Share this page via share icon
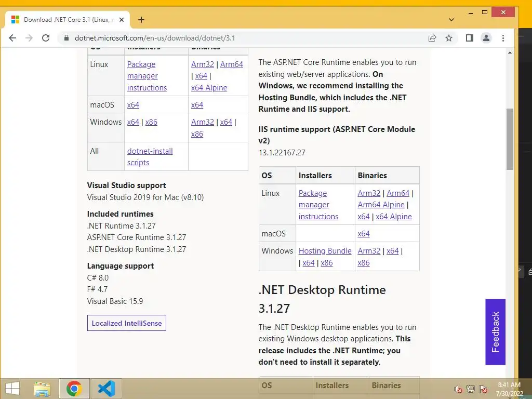This screenshot has width=532, height=399. (432, 38)
